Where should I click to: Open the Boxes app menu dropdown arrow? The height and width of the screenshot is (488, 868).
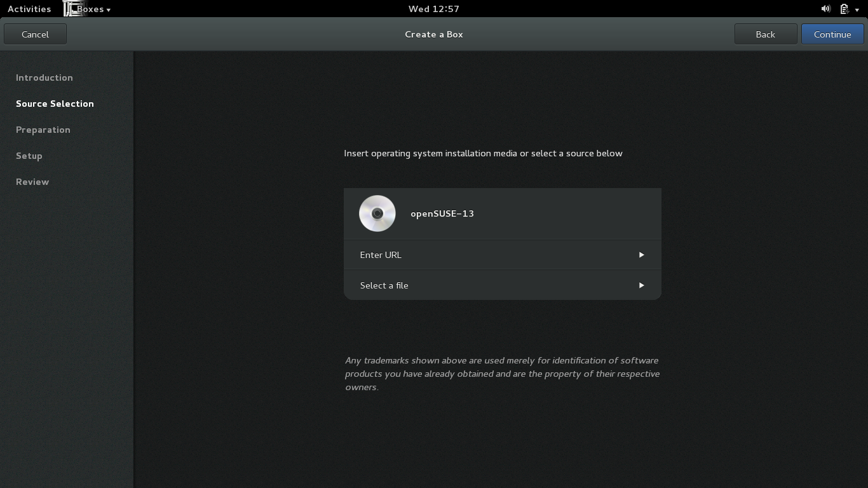pos(109,10)
